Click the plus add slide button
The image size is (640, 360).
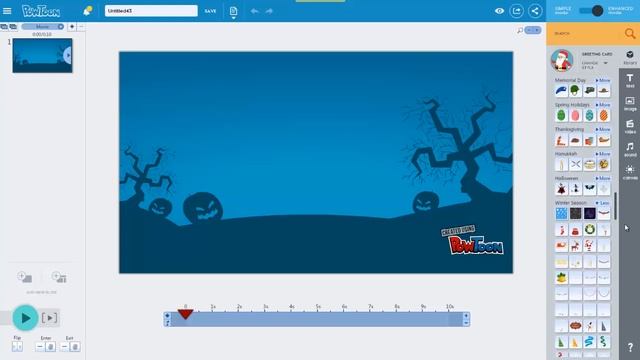click(72, 27)
